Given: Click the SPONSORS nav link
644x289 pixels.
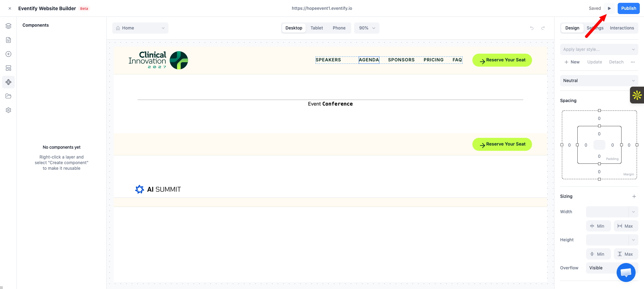Looking at the screenshot, I should tap(401, 60).
